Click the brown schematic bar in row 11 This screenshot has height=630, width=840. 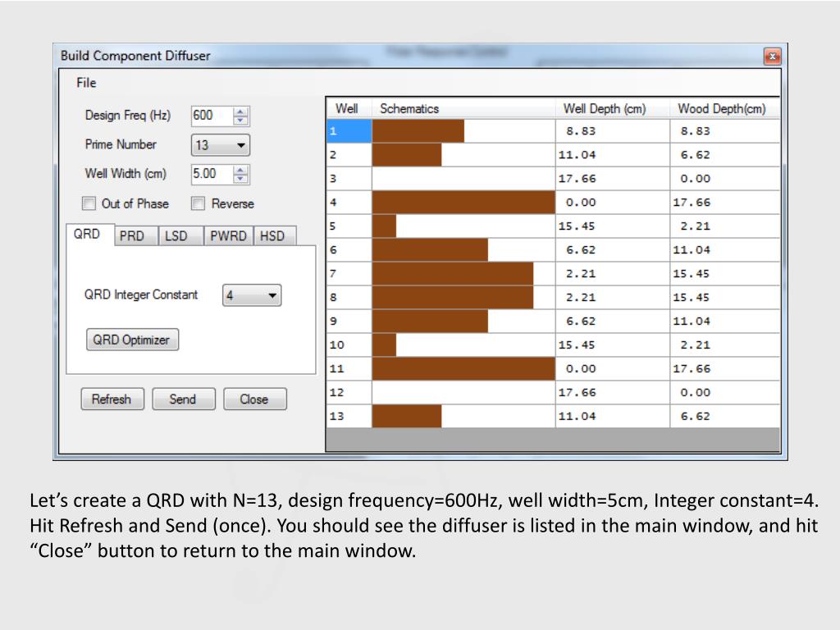coord(463,368)
